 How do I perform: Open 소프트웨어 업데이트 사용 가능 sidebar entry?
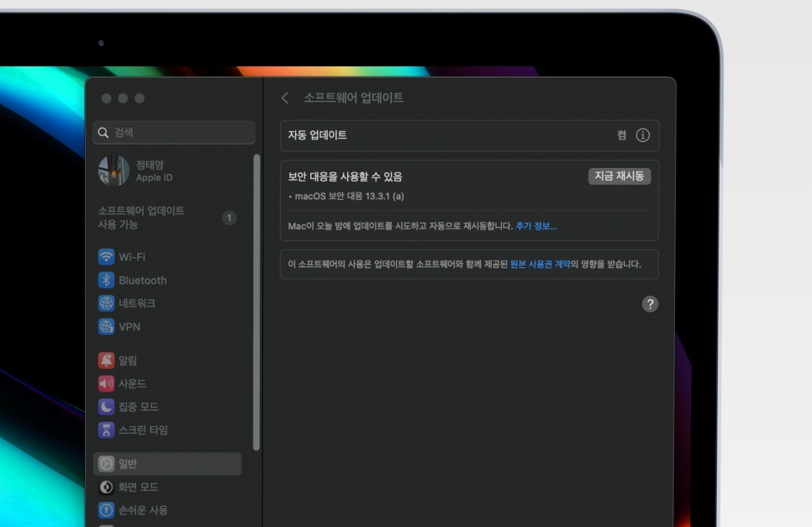pos(166,218)
